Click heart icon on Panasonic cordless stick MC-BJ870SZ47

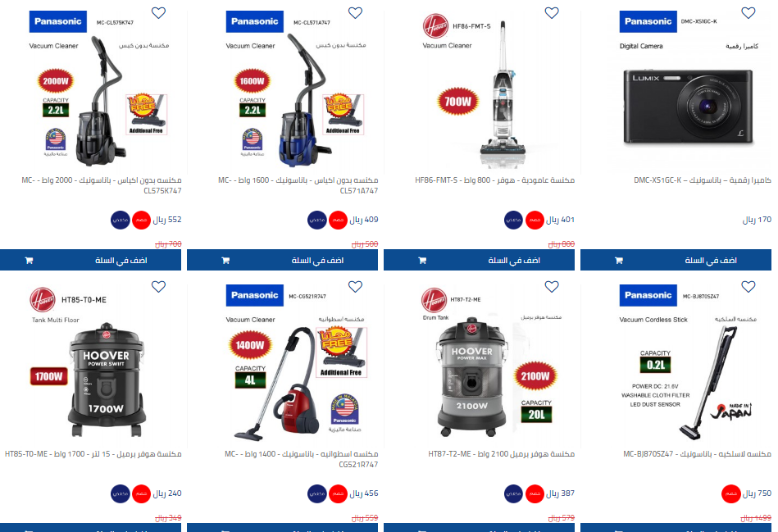748,287
